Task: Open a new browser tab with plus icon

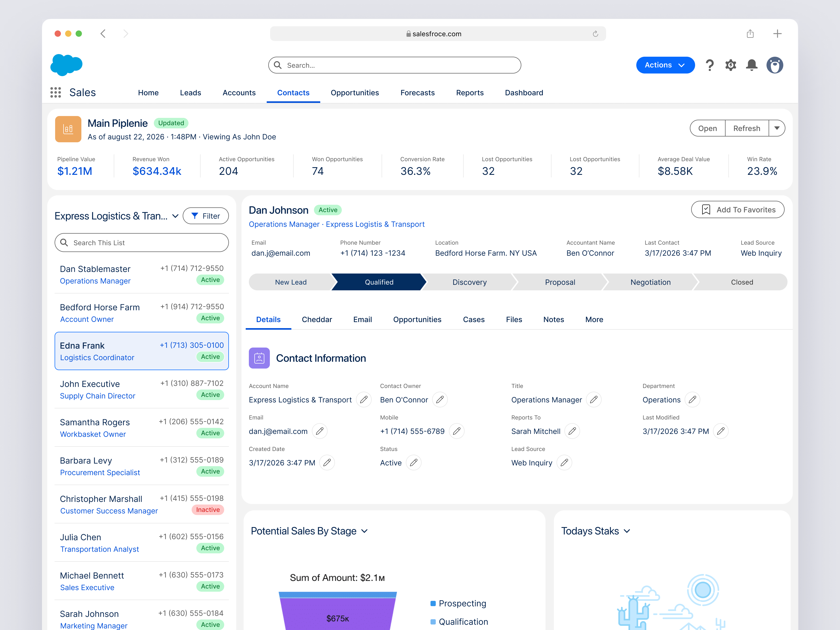Action: 777,34
